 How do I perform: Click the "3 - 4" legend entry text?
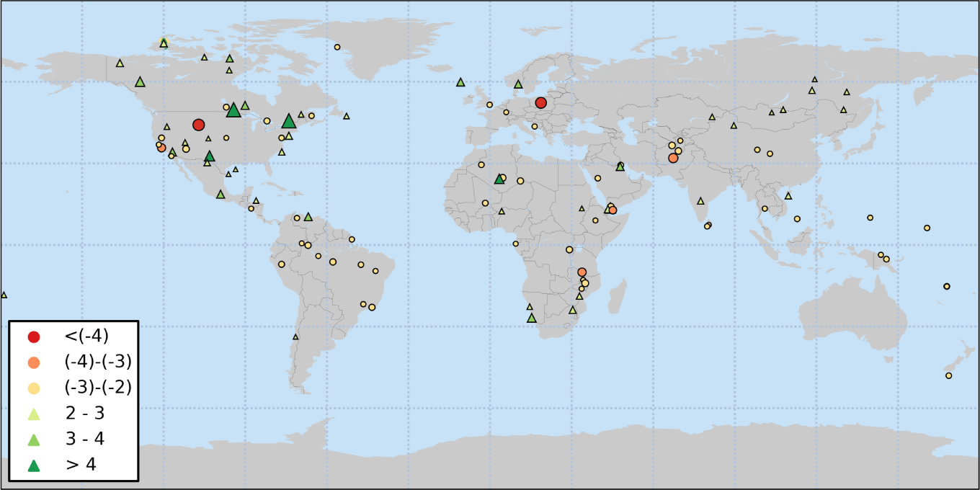90,440
